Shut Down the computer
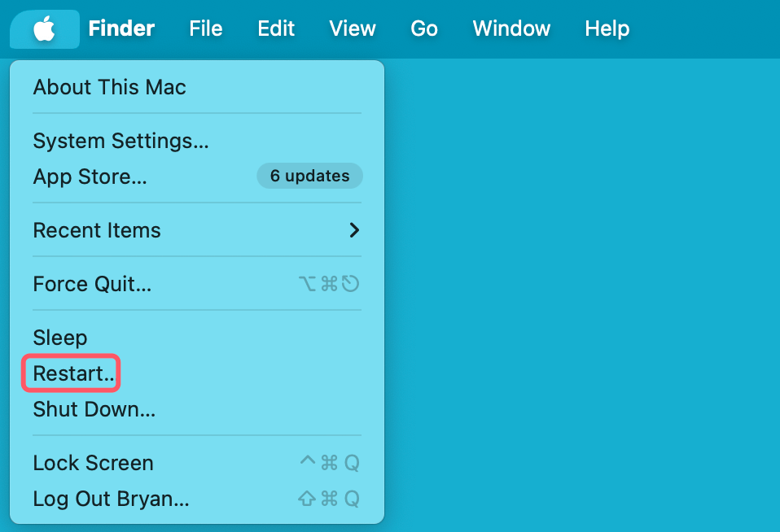The image size is (780, 532). [94, 409]
